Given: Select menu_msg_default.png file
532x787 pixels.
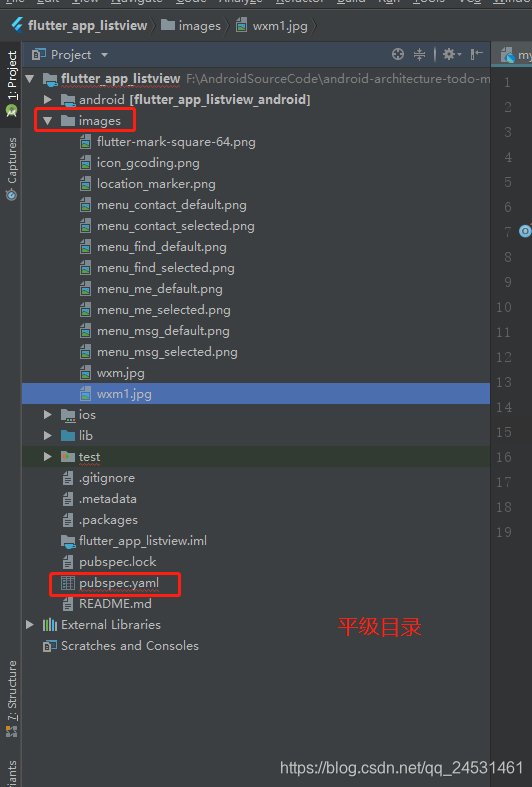Looking at the screenshot, I should pyautogui.click(x=163, y=331).
